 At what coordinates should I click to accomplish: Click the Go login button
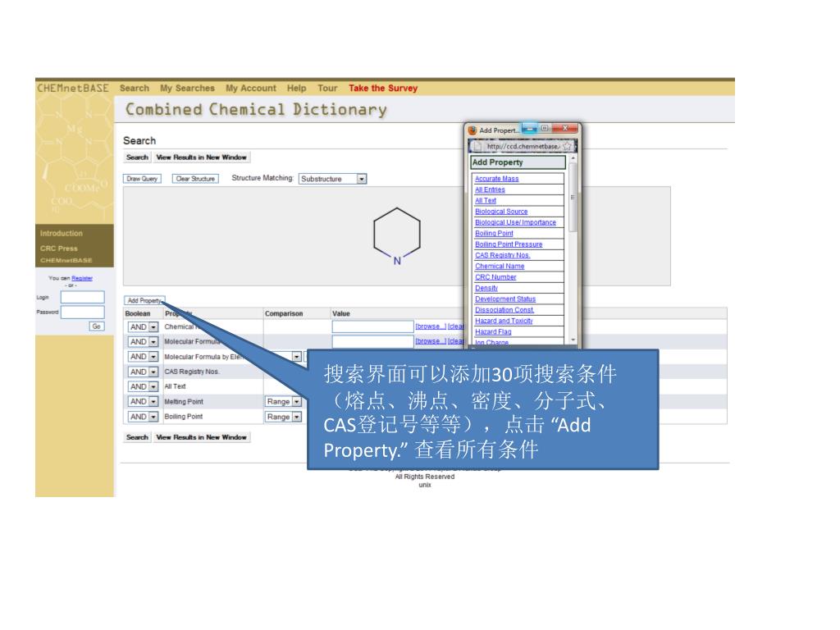pos(97,326)
